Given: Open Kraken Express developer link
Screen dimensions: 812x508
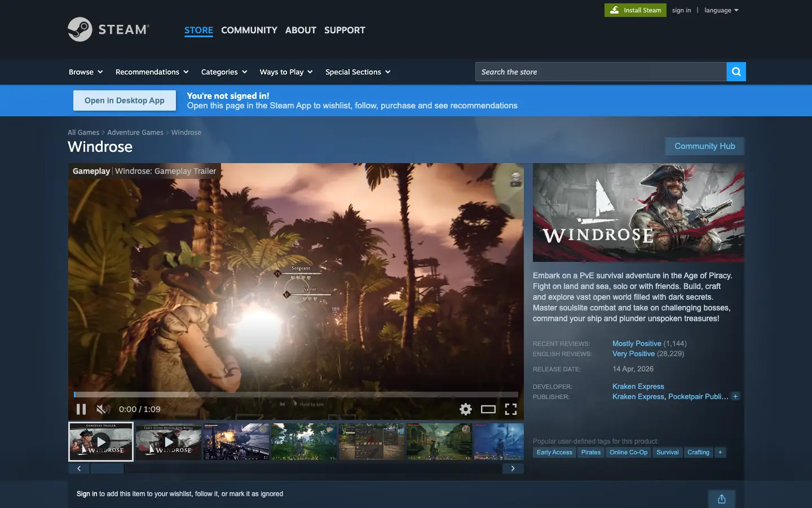Looking at the screenshot, I should coord(638,386).
